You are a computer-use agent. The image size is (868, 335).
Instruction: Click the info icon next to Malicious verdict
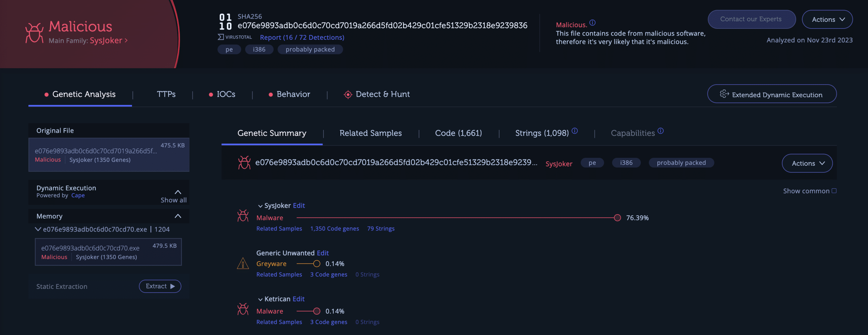tap(592, 23)
